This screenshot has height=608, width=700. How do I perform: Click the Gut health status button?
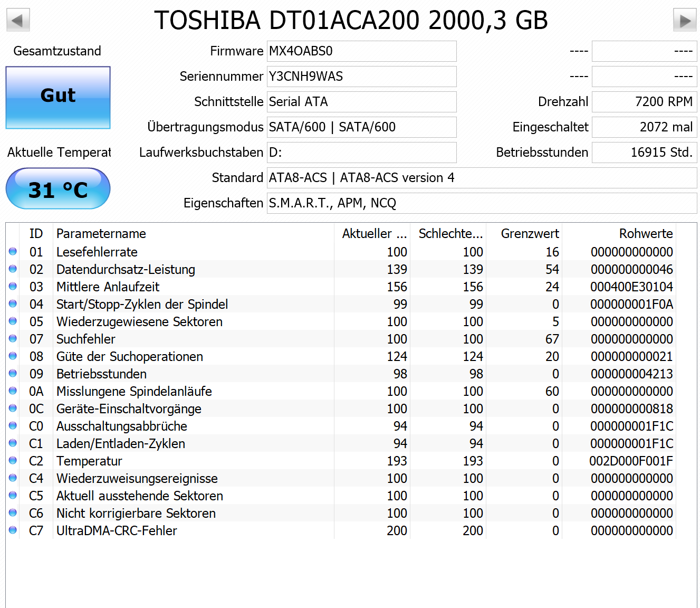coord(58,97)
